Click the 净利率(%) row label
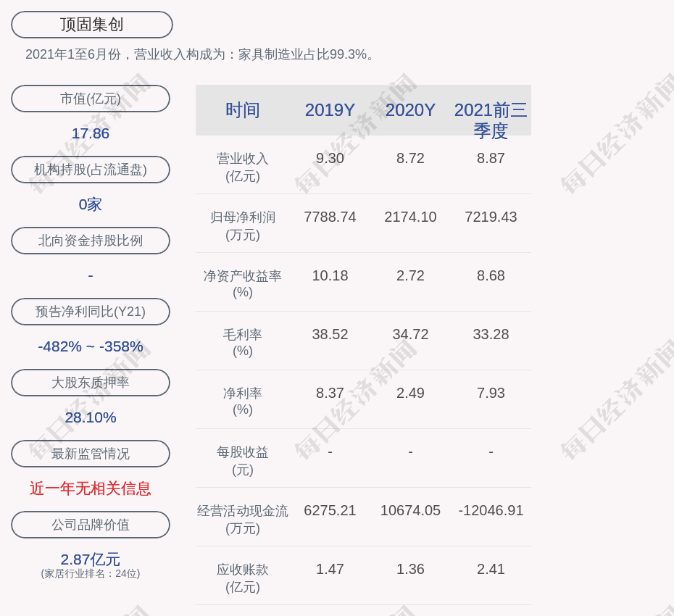The image size is (674, 616). (243, 401)
